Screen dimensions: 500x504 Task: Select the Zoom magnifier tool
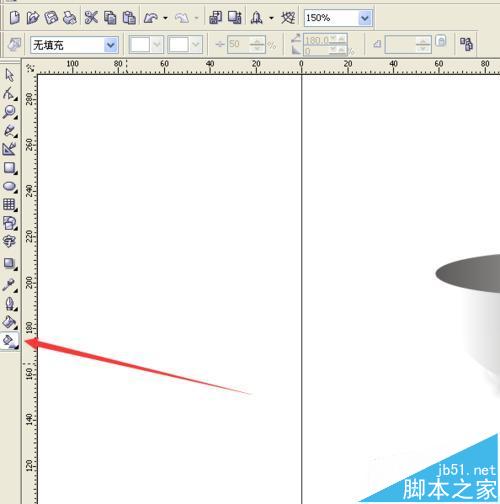click(10, 112)
